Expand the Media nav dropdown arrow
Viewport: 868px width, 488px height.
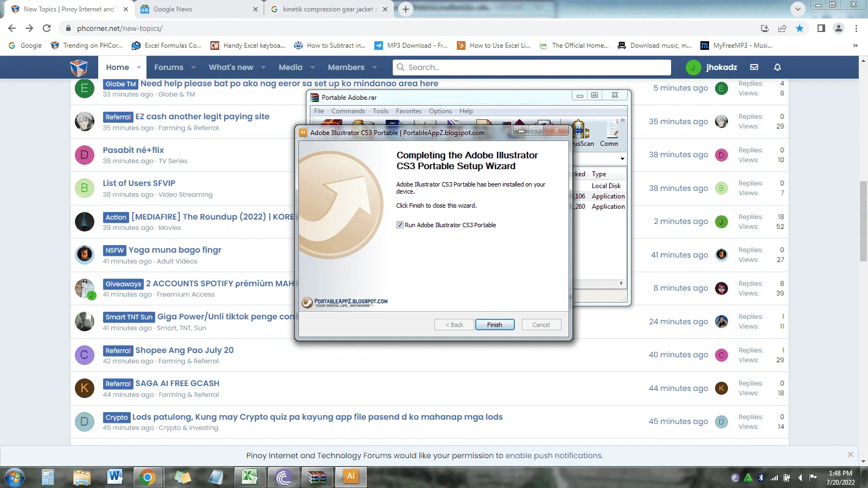pos(312,67)
